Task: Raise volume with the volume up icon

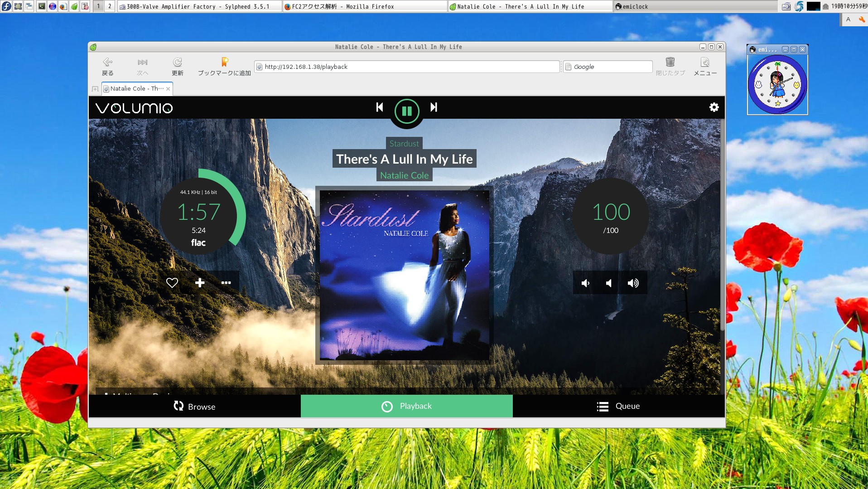Action: (x=633, y=283)
